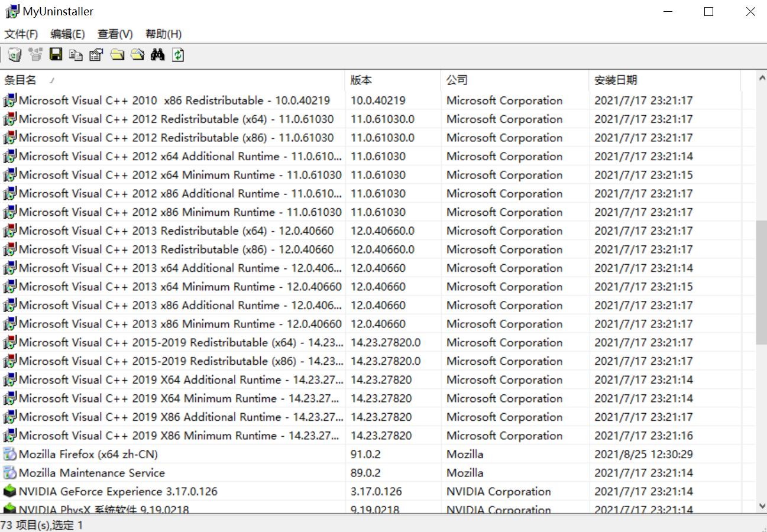The image size is (767, 532).
Task: Click the NVIDIA GeForce Experience row icon
Action: [x=10, y=491]
